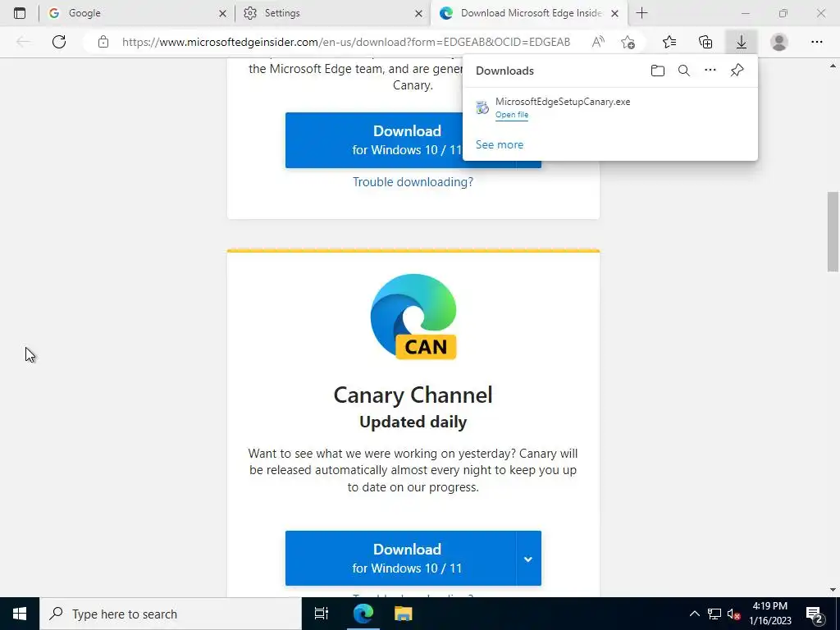View site information lock icon
The height and width of the screenshot is (630, 840).
coord(103,42)
